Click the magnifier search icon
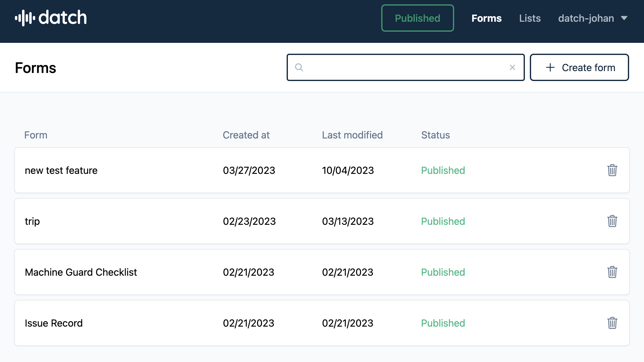Viewport: 644px width, 362px height. click(x=299, y=67)
